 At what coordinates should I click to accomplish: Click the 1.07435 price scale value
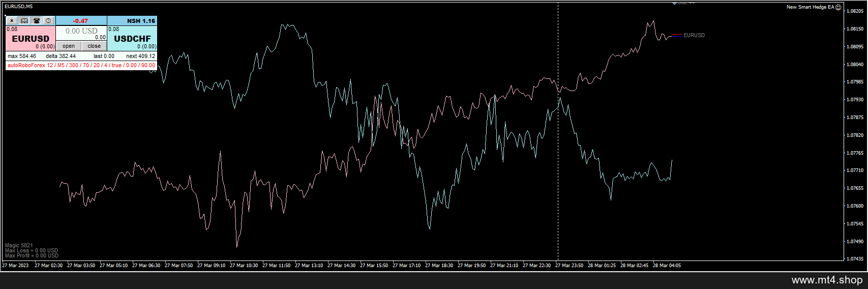[x=855, y=259]
